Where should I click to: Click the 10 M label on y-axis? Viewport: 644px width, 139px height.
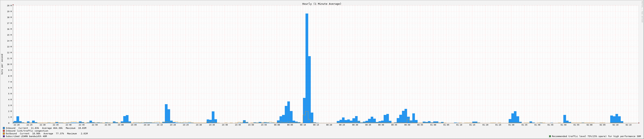point(9,64)
